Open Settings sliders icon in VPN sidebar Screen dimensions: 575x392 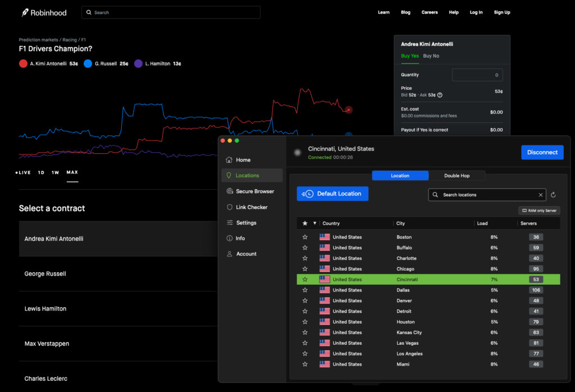(x=230, y=222)
